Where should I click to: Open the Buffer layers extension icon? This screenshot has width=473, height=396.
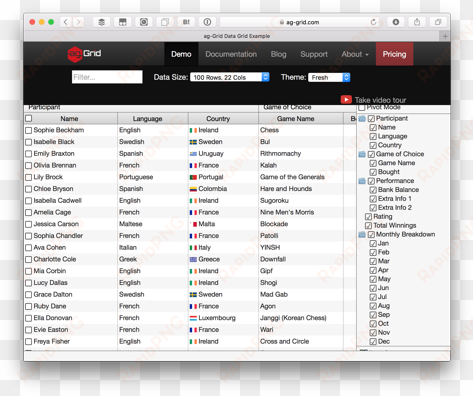point(101,22)
